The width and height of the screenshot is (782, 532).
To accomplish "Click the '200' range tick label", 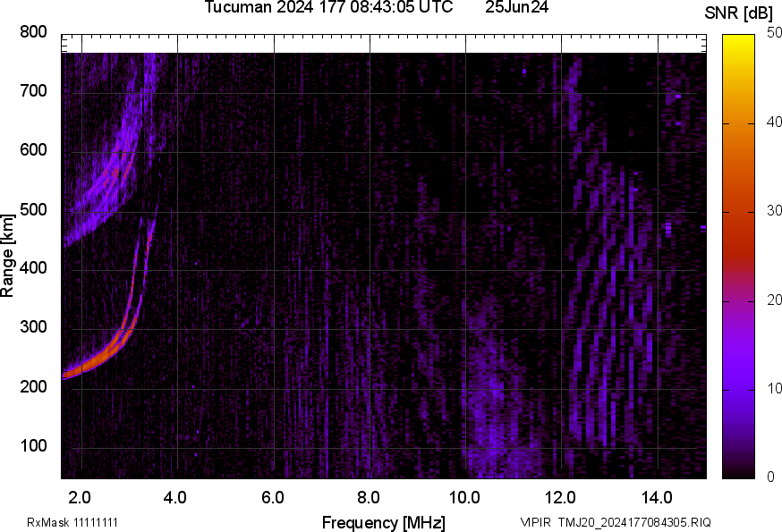I will pyautogui.click(x=33, y=386).
